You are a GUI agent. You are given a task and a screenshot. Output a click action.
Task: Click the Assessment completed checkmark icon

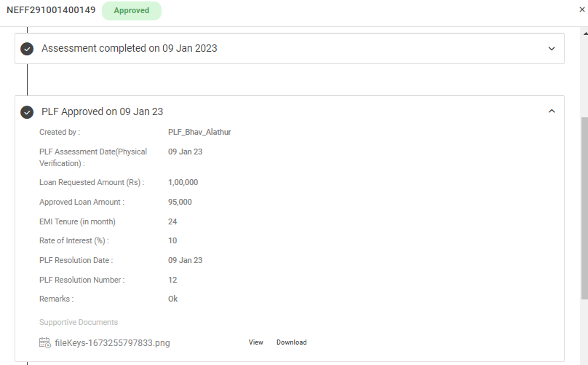27,49
